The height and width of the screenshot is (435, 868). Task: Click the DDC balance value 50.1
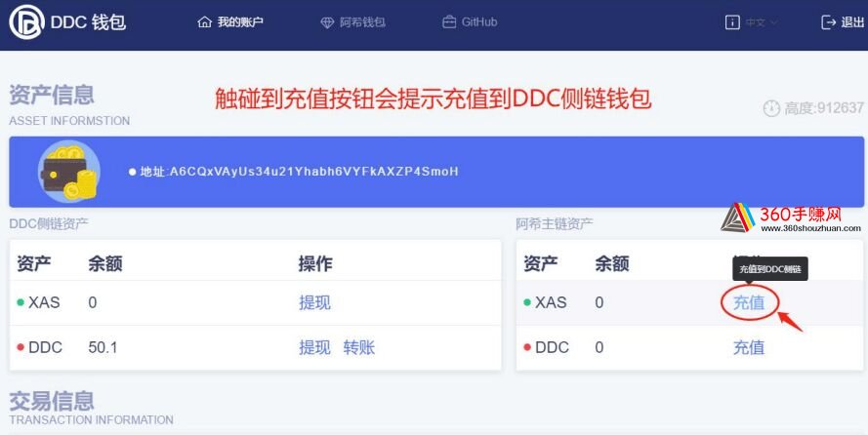(103, 347)
